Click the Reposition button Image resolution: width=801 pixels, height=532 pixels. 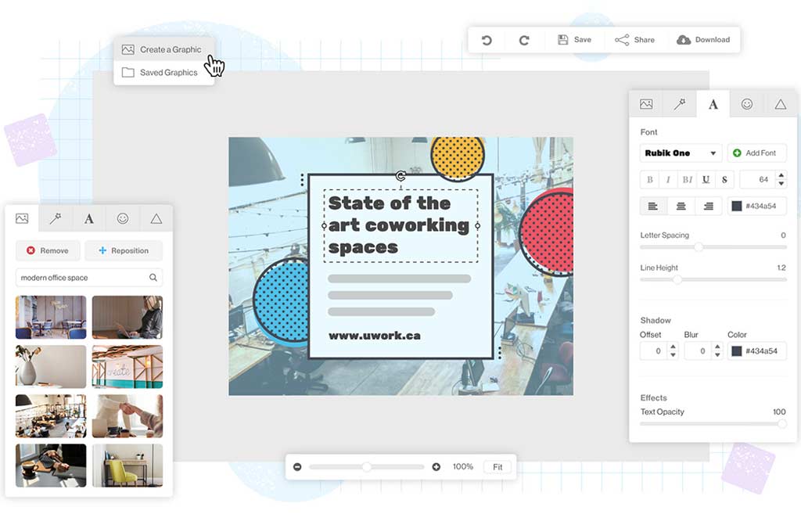(124, 250)
